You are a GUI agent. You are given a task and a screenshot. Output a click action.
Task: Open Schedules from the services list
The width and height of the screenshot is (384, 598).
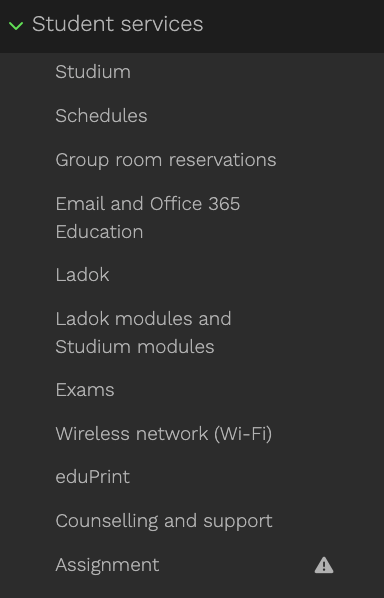tap(101, 116)
